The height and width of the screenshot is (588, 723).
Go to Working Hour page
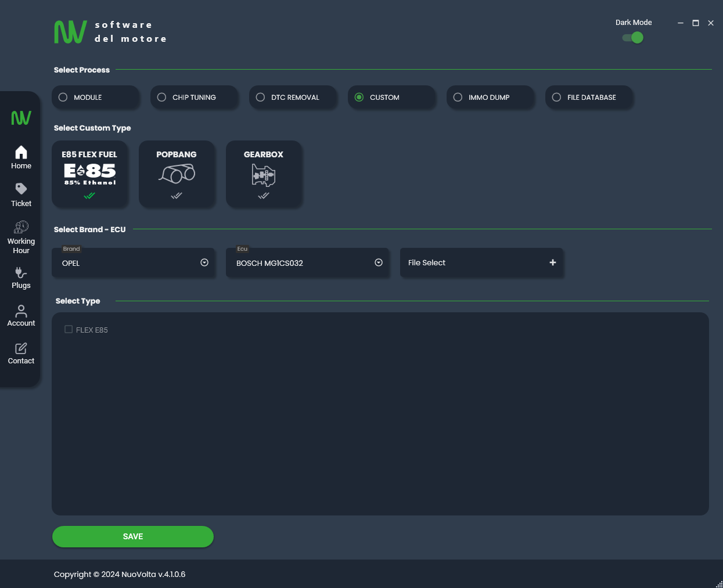pyautogui.click(x=21, y=237)
